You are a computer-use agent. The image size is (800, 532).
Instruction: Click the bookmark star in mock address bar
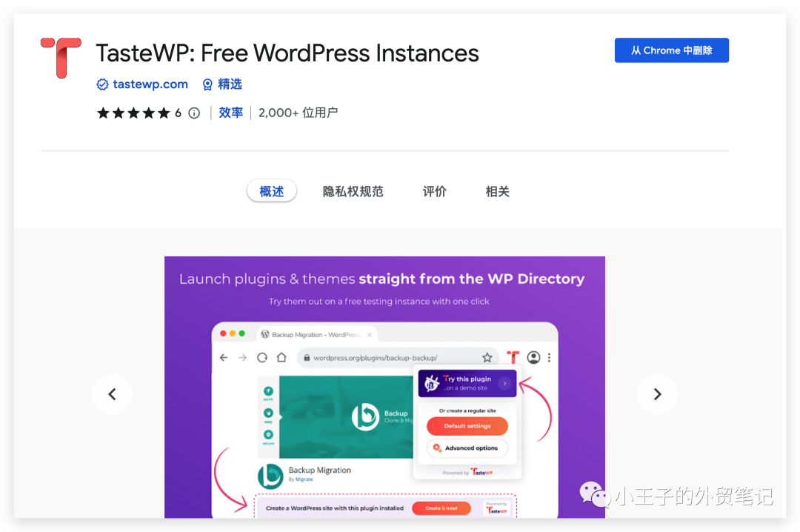pos(487,357)
